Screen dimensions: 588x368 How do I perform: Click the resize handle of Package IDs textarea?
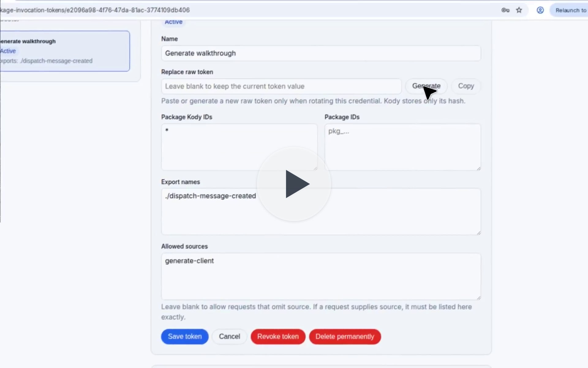pos(479,168)
